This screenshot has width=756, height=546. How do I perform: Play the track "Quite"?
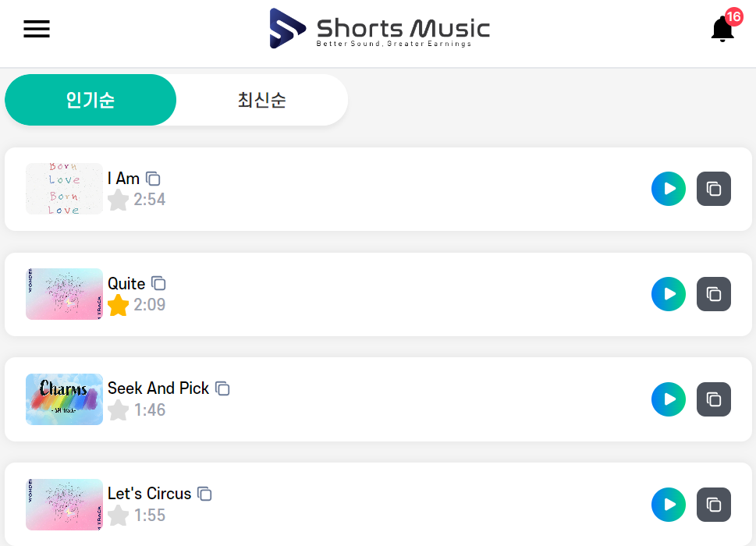pyautogui.click(x=668, y=293)
